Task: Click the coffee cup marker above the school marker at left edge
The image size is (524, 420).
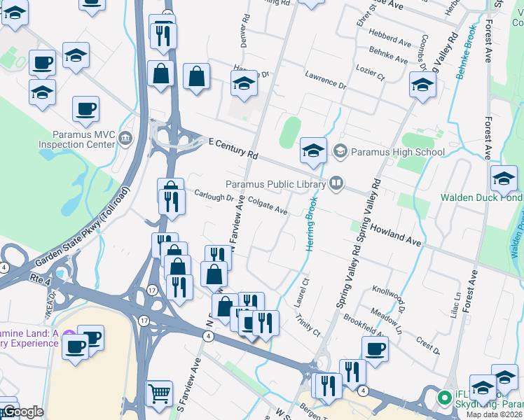Action: pos(43,64)
